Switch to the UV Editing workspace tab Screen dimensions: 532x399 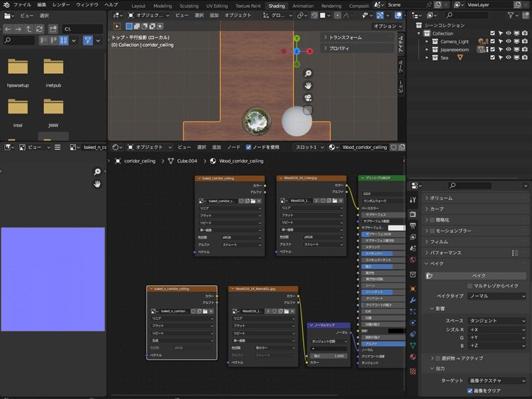[x=217, y=5]
